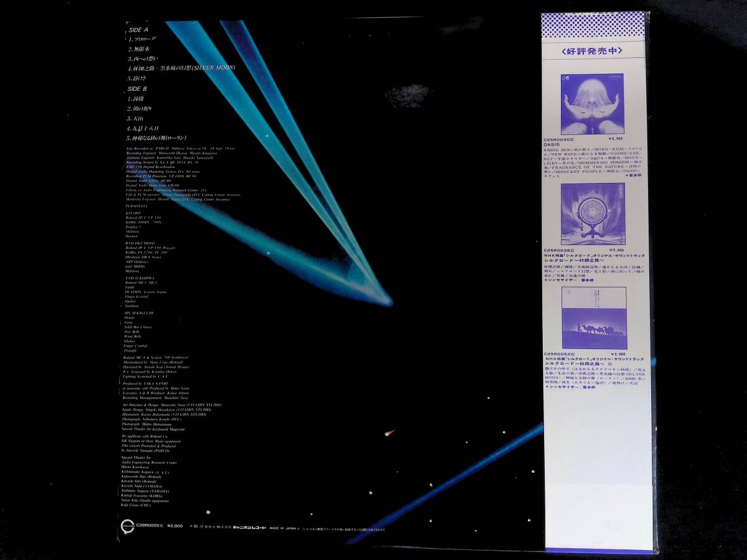Viewport: 747px width, 560px height.
Task: Click the Tree Bells line
Action: pyautogui.click(x=131, y=332)
